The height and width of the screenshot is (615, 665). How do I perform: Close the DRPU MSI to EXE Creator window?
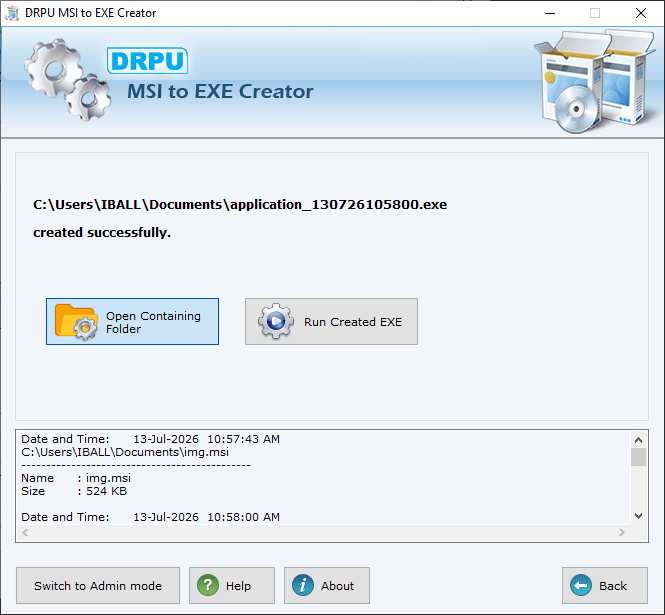(641, 13)
